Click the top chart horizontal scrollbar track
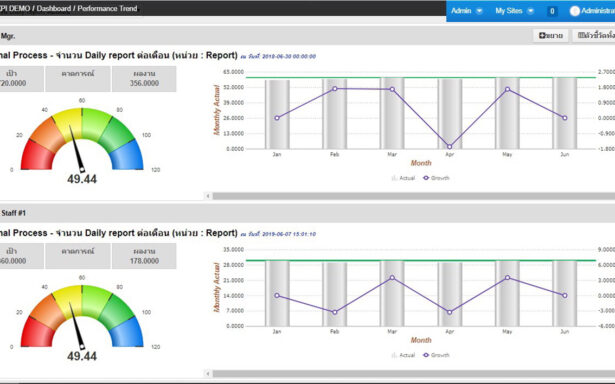Screen dimensions: 615x384 click(413, 196)
